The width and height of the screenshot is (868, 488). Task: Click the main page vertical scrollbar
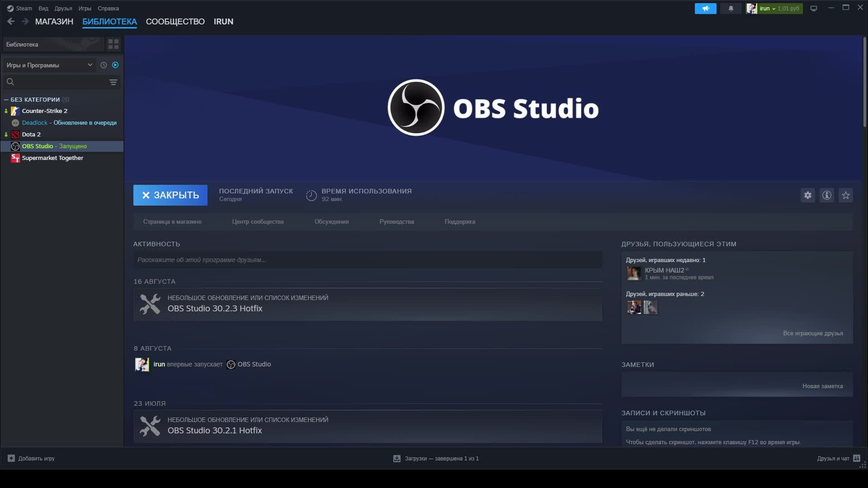(865, 81)
